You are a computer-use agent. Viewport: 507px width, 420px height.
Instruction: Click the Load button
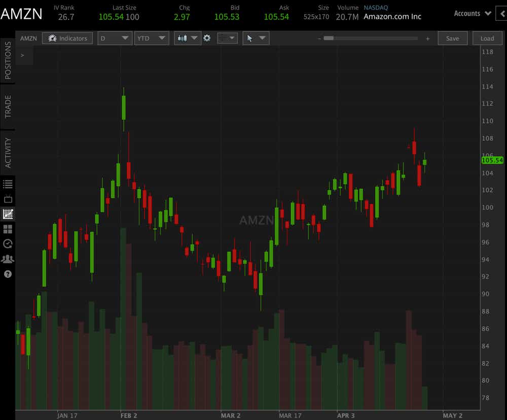(x=487, y=38)
